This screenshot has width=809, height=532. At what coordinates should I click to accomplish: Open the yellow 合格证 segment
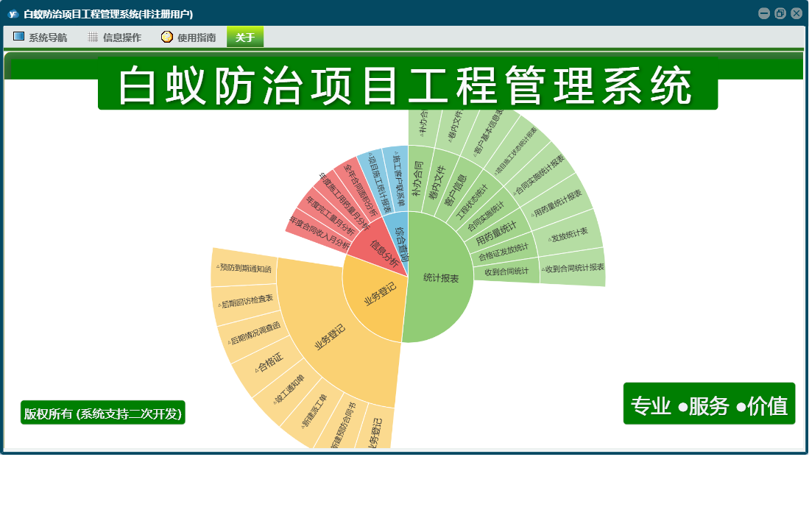[x=269, y=362]
